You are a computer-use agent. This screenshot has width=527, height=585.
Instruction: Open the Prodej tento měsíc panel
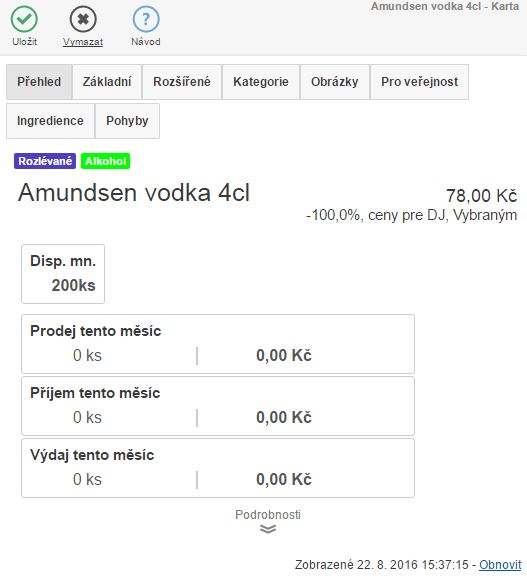(x=218, y=344)
